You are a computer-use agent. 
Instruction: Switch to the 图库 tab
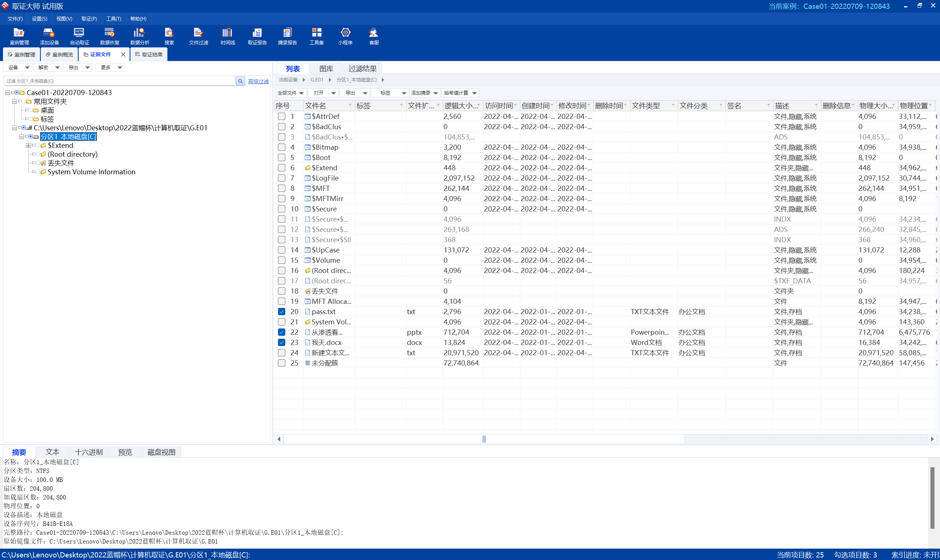point(326,69)
